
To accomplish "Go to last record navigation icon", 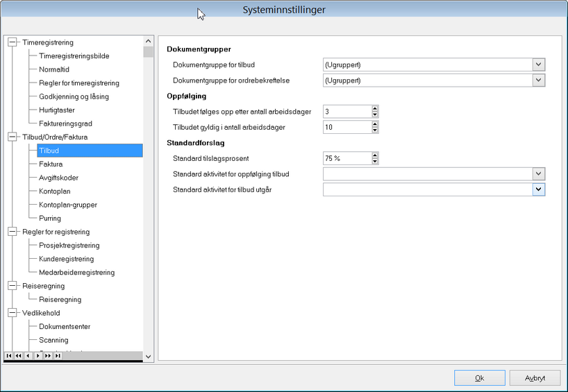I will [x=58, y=356].
